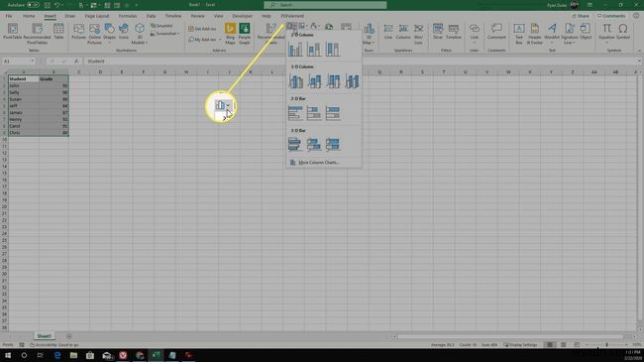
Task: Choose the plain 3-D Column chart
Action: coord(352,81)
